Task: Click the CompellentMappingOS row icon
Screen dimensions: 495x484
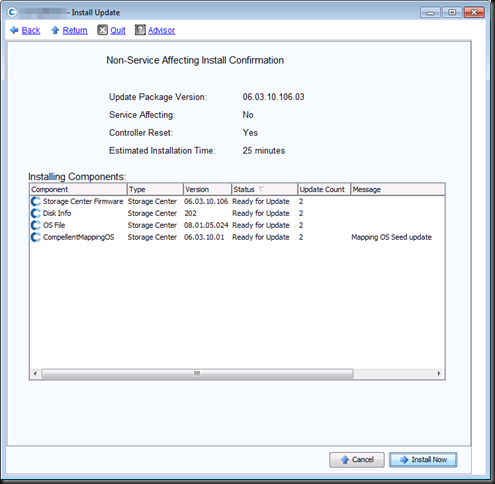Action: click(x=35, y=237)
